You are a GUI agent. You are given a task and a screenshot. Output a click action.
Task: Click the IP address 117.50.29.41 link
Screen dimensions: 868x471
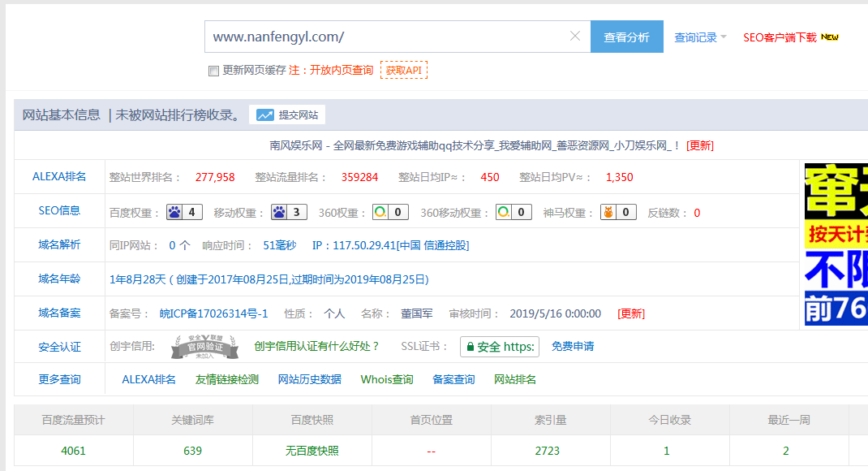pyautogui.click(x=391, y=245)
